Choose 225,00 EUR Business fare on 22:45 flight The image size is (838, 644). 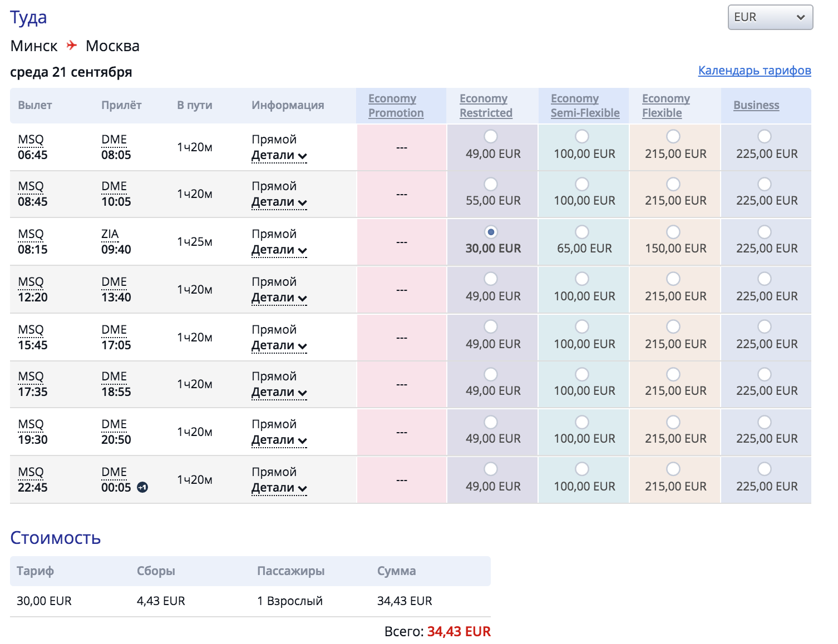click(765, 469)
